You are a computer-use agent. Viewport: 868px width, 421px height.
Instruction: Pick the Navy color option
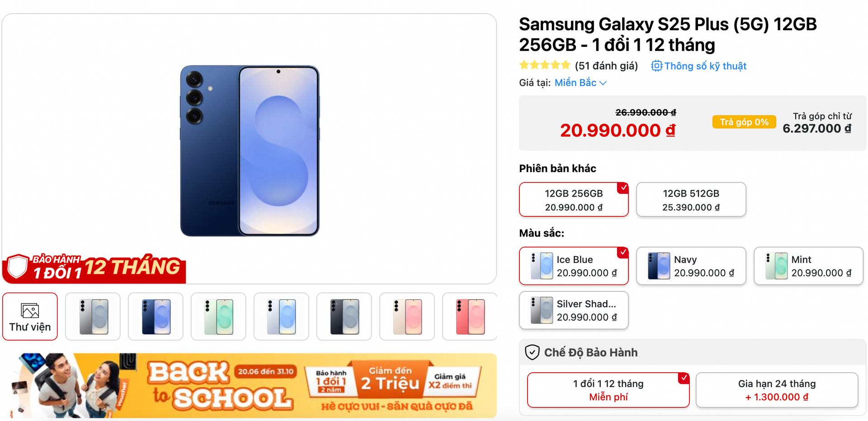(x=691, y=266)
